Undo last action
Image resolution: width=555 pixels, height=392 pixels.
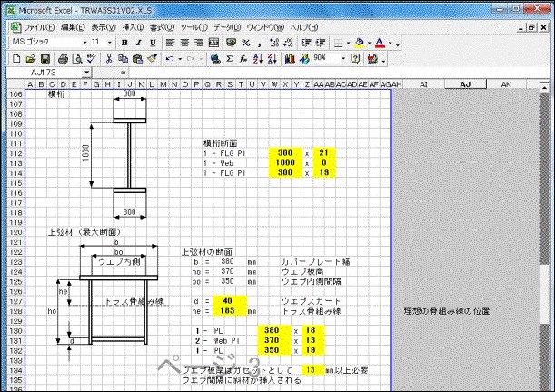(x=170, y=59)
